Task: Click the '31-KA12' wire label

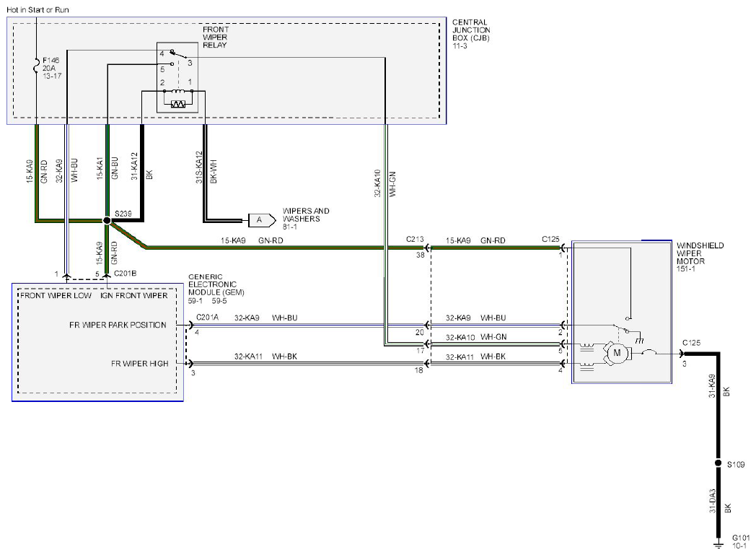Action: click(134, 166)
